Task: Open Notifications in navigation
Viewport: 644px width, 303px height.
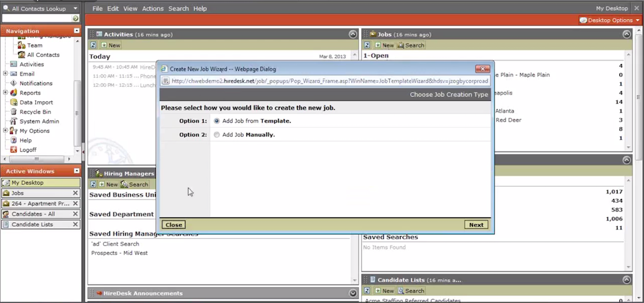Action: [x=36, y=83]
